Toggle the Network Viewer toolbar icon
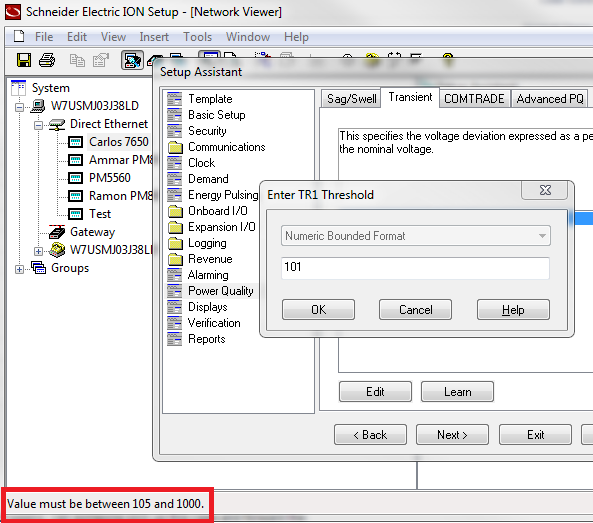The image size is (593, 523). (132, 60)
